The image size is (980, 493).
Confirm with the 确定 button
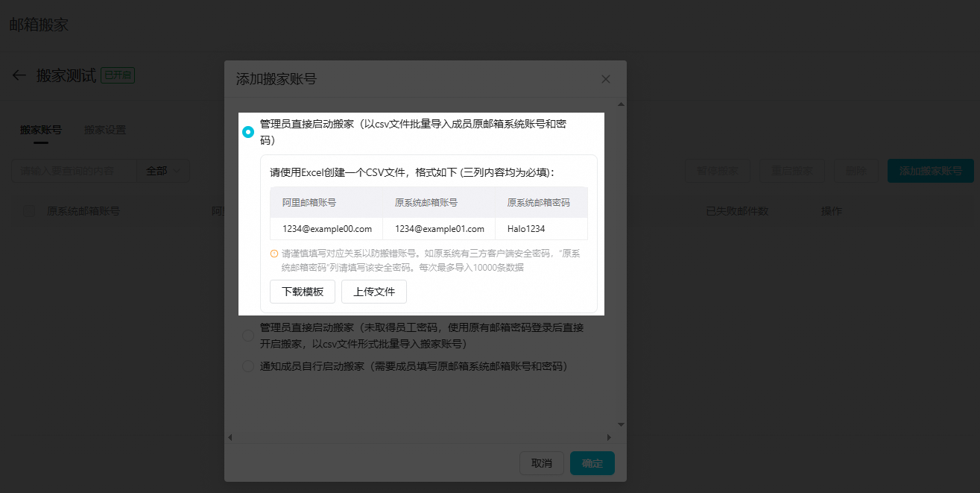coord(592,463)
